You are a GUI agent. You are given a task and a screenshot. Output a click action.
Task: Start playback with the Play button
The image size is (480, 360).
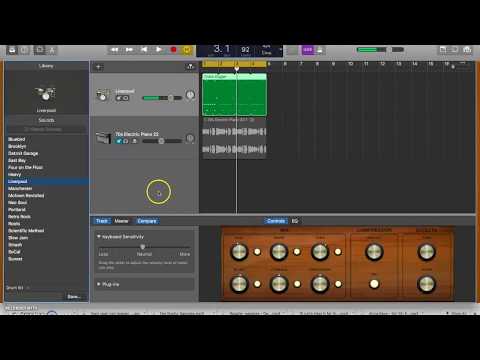pyautogui.click(x=159, y=50)
